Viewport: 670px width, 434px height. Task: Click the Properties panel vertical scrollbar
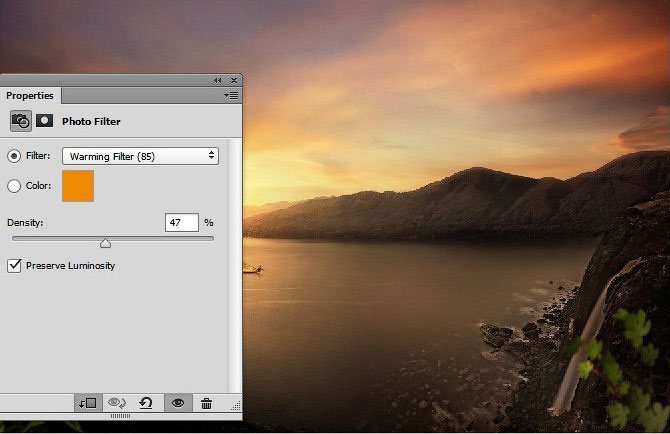point(234,265)
